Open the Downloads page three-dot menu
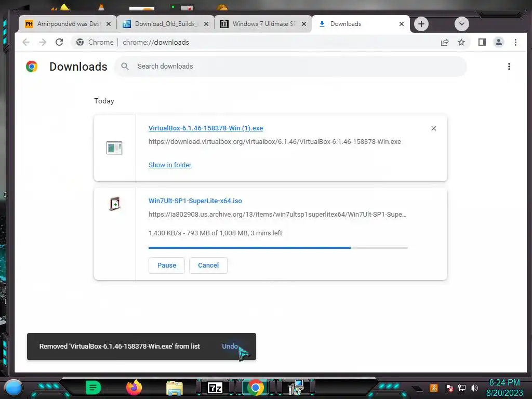 click(x=509, y=66)
